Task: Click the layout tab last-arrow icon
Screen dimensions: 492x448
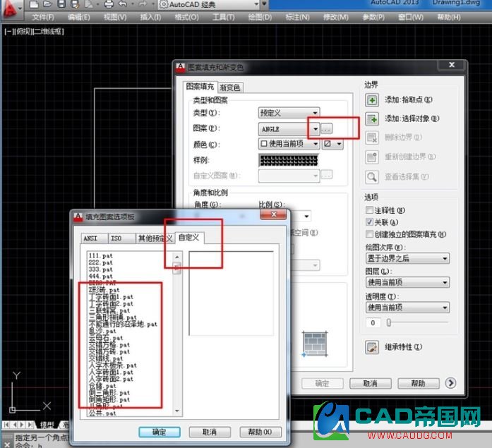Action: pos(30,425)
